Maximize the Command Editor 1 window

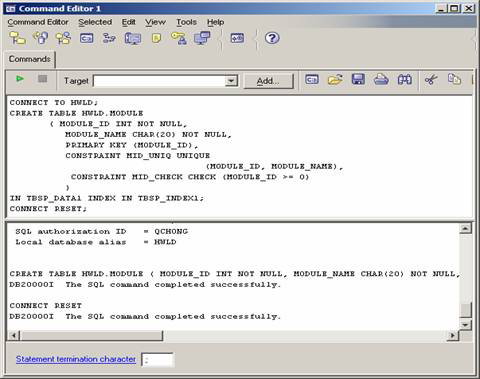[x=454, y=9]
